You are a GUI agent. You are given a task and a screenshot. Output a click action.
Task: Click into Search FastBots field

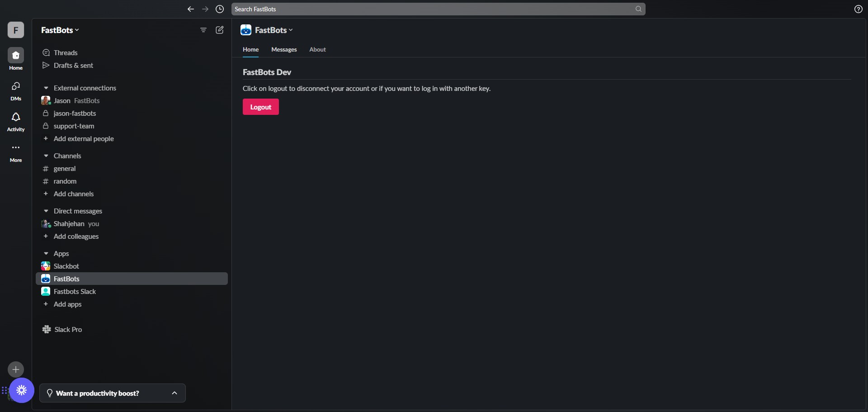tap(438, 9)
